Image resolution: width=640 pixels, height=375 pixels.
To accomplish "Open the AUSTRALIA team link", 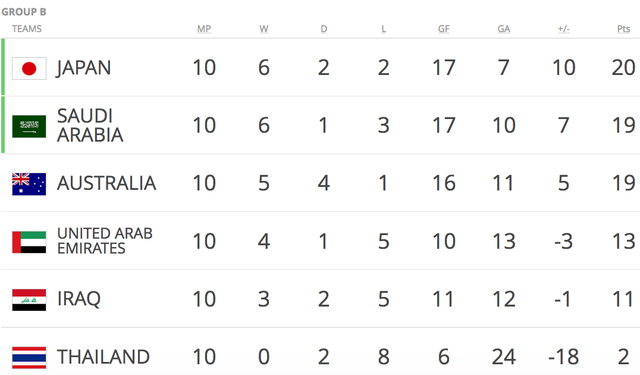I will pos(107,183).
